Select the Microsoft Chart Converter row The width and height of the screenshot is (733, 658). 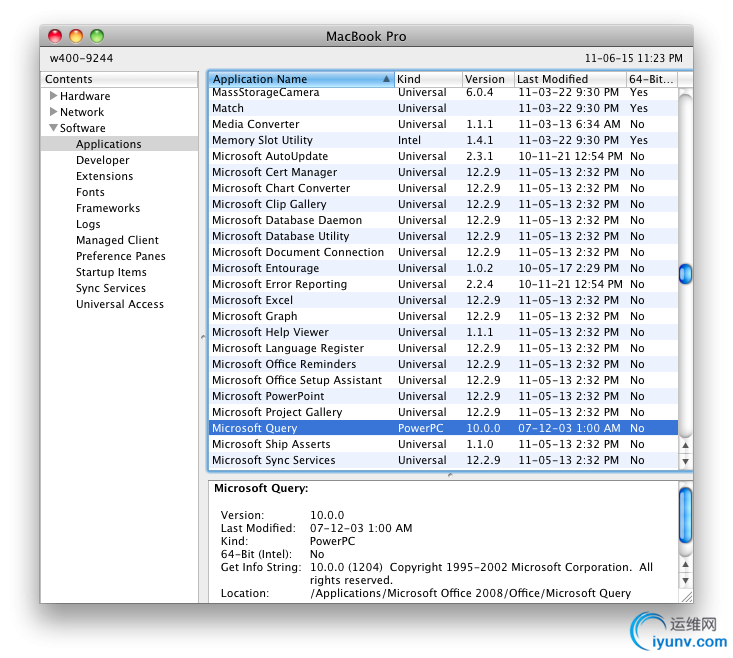443,188
